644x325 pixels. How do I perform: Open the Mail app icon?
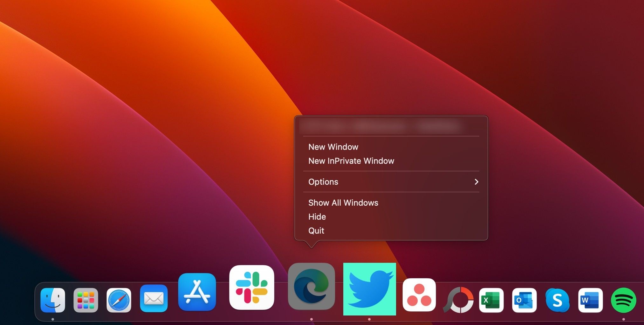click(x=154, y=298)
